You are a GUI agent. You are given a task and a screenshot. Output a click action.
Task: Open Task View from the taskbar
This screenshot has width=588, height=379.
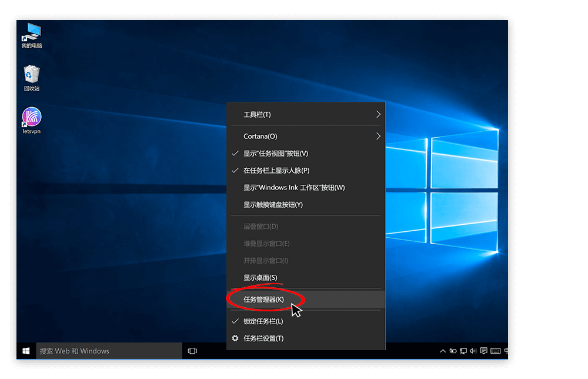point(192,350)
